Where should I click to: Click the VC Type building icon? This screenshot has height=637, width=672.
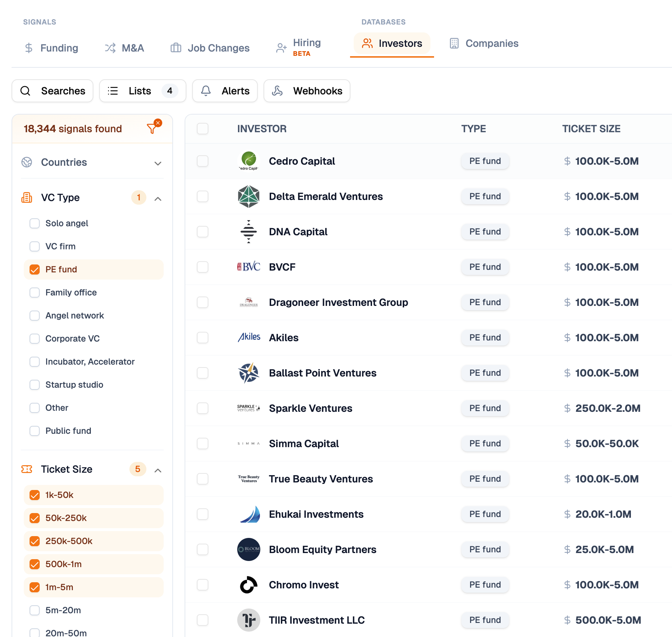click(27, 197)
